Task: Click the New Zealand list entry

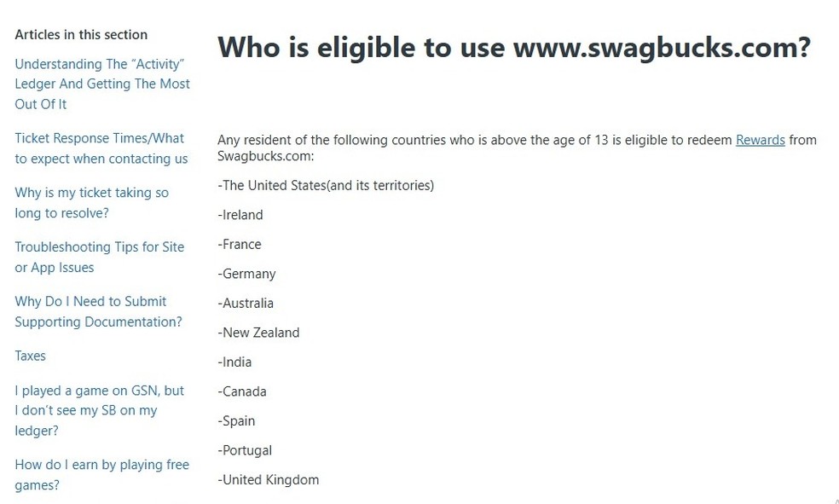Action: pyautogui.click(x=258, y=333)
